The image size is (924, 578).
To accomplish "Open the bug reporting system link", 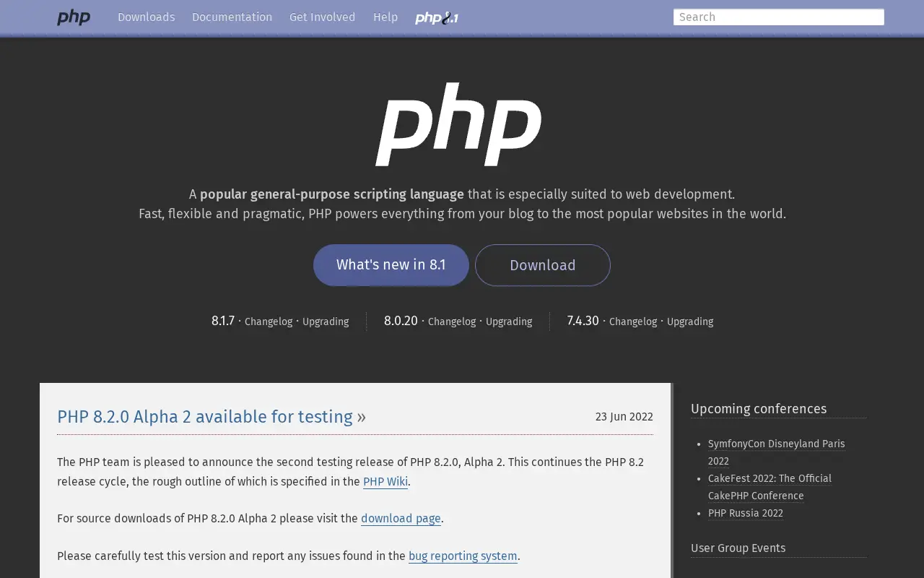I will tap(463, 556).
